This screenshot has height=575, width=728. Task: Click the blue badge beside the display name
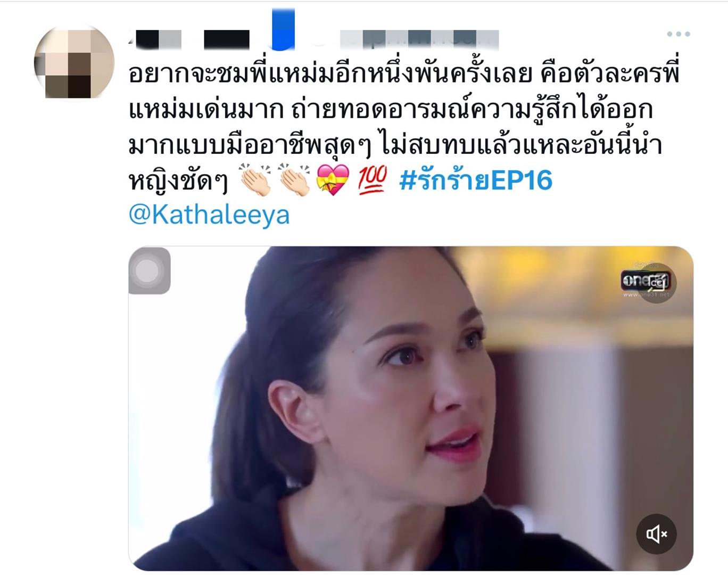[283, 29]
